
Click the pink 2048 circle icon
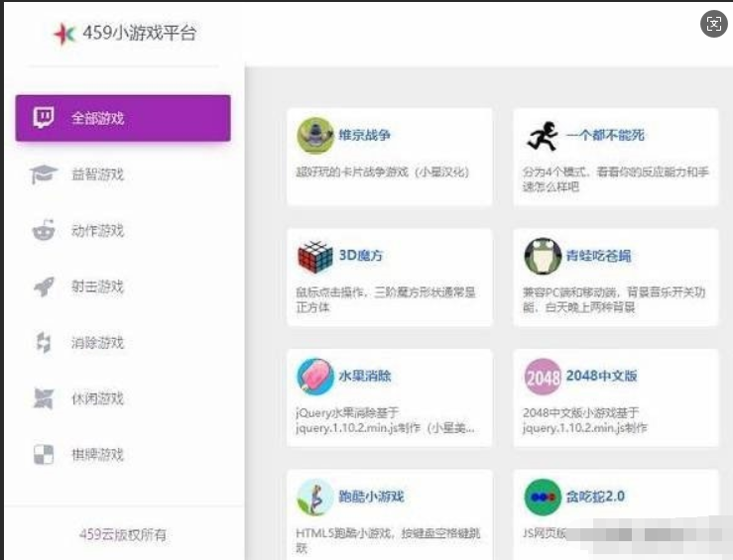coord(543,377)
